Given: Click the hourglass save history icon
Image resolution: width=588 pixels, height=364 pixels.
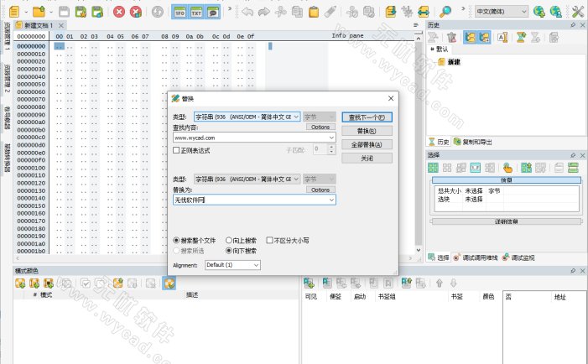Looking at the screenshot, I should pos(521,37).
